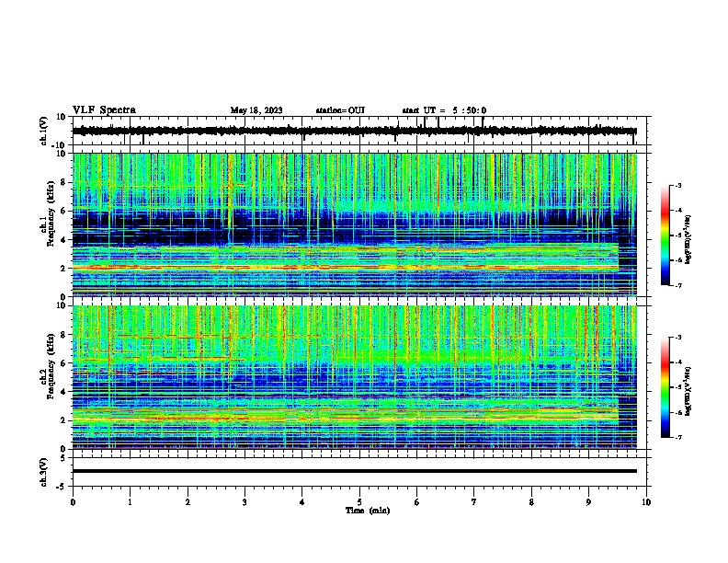Click the ch.2 "Frequency (kHz)" axis title

(51, 366)
